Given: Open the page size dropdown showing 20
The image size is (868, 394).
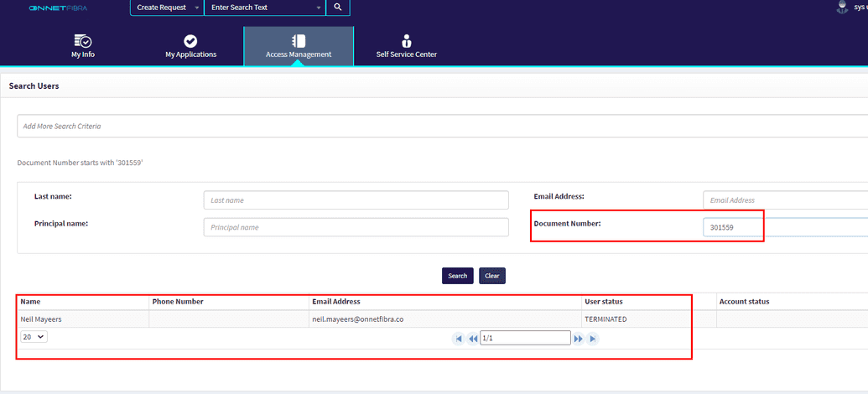Looking at the screenshot, I should [34, 337].
